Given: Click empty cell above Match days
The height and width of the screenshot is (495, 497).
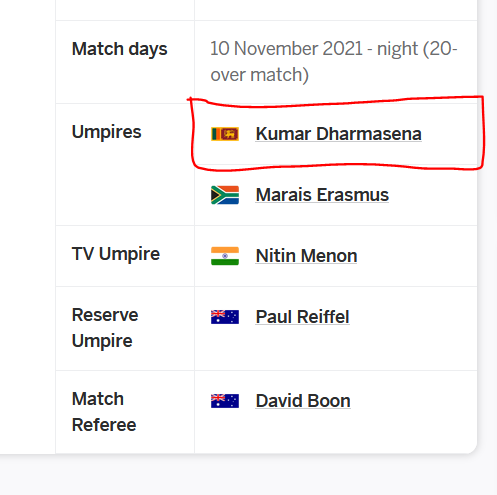Looking at the screenshot, I should tap(125, 10).
